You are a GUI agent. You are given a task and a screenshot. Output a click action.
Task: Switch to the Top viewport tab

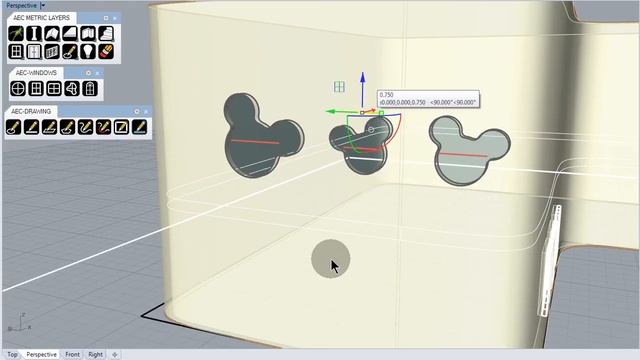click(x=12, y=354)
